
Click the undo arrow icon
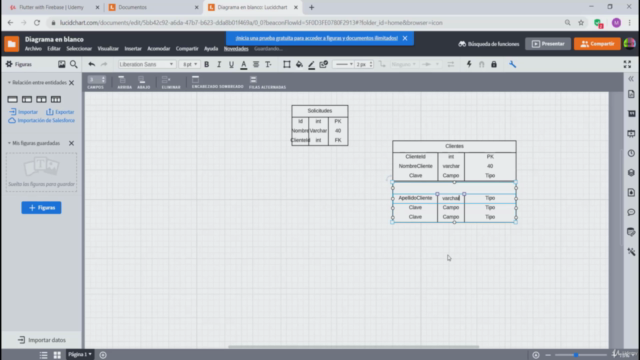91,64
